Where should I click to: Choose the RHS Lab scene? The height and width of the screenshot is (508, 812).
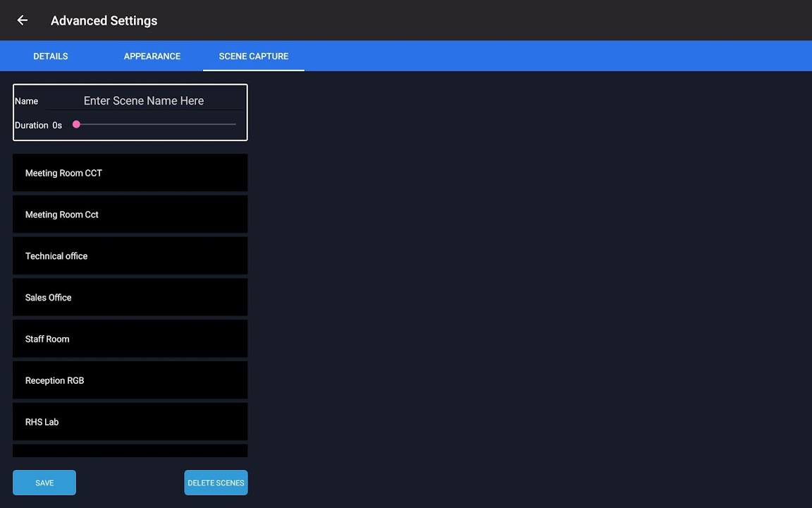(130, 422)
